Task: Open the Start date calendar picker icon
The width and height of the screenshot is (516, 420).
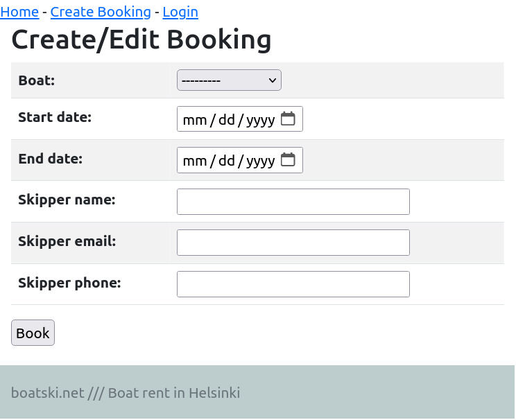Action: (288, 119)
